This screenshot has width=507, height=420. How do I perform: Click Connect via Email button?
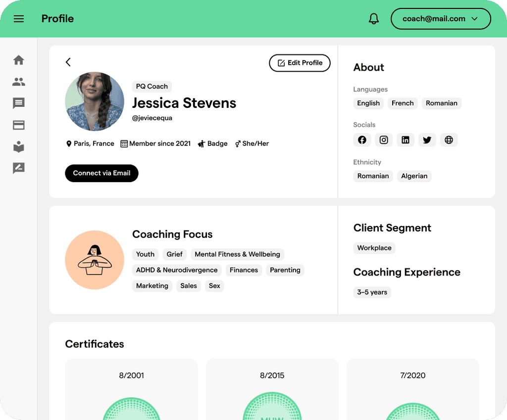point(101,173)
